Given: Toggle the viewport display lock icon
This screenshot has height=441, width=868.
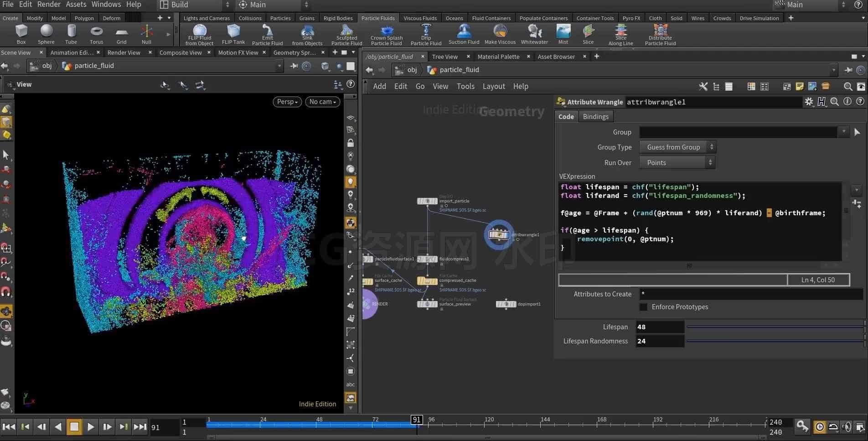Looking at the screenshot, I should coord(350,143).
